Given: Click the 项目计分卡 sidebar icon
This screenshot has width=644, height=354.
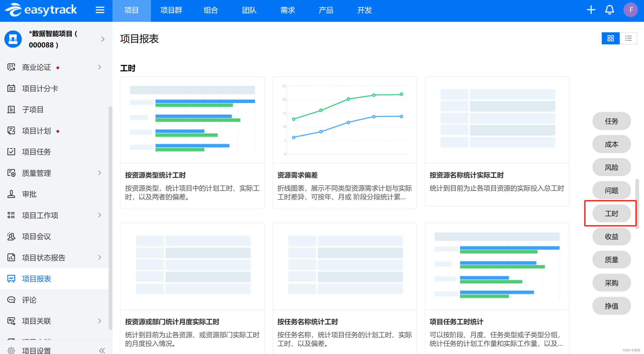Looking at the screenshot, I should point(11,88).
